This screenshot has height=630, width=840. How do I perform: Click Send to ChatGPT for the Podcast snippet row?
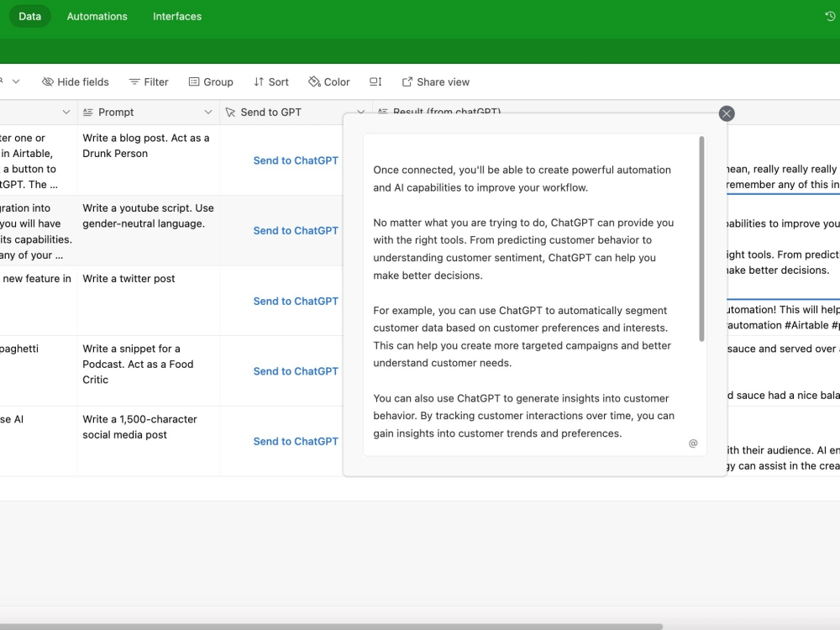point(296,371)
